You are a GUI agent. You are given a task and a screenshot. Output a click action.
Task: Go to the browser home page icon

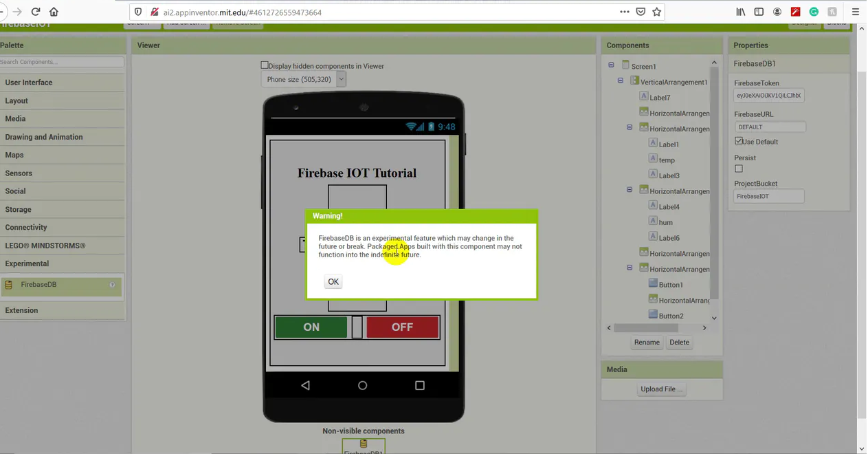click(x=54, y=12)
